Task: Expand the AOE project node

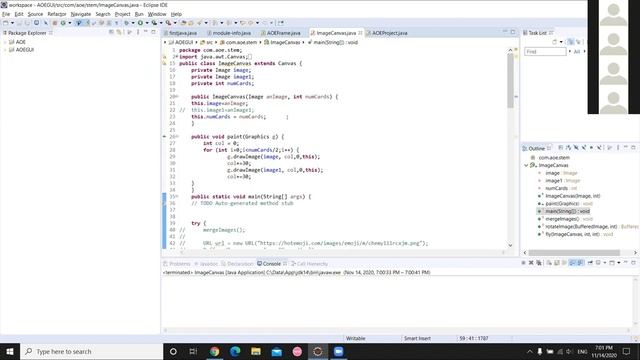Action: 5,42
